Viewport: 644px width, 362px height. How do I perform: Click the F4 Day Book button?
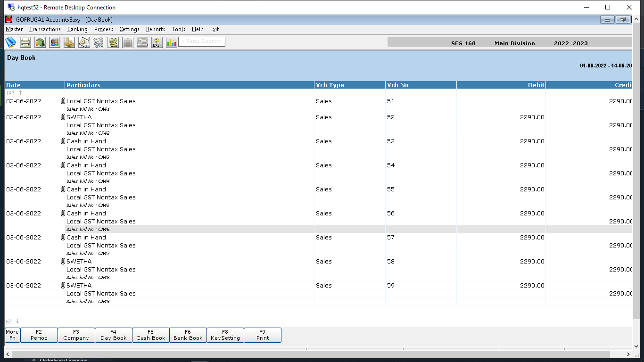[x=114, y=335]
